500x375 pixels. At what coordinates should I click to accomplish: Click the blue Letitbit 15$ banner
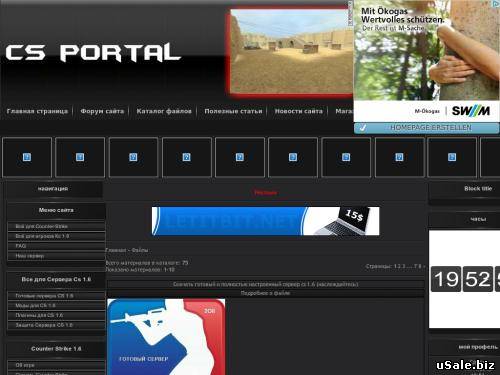265,221
